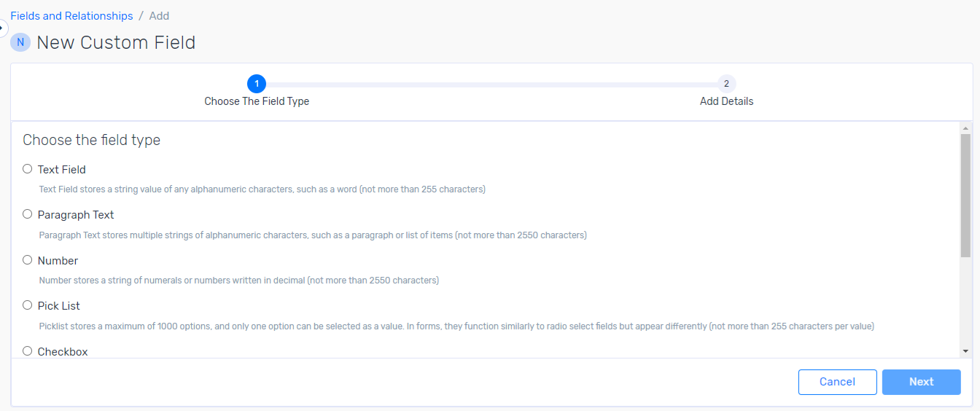Click the scrollbar down arrow
Screen dimensions: 980x411
click(x=965, y=351)
